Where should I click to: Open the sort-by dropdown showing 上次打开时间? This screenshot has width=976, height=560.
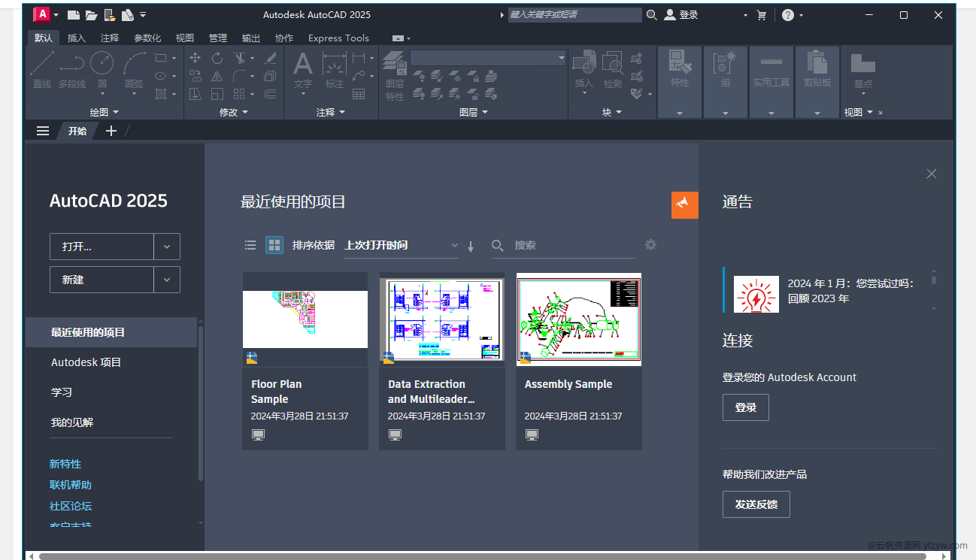401,246
